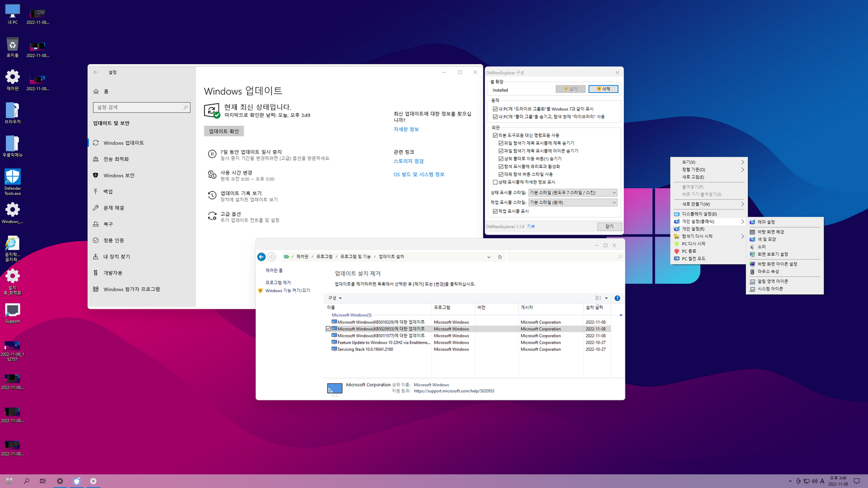
Task: Choose 바탕 화면 배경 from the submenu
Action: (785, 232)
